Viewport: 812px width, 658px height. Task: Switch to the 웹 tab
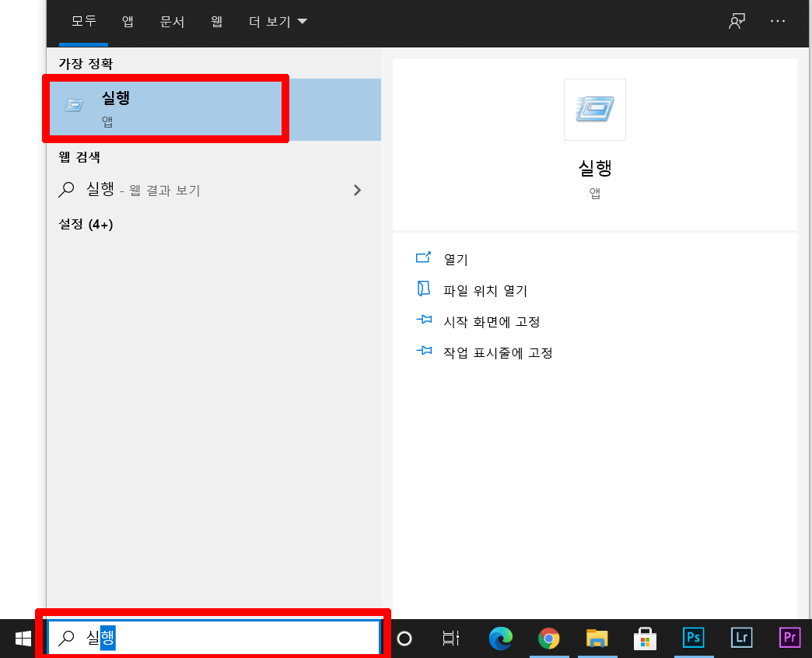coord(216,21)
